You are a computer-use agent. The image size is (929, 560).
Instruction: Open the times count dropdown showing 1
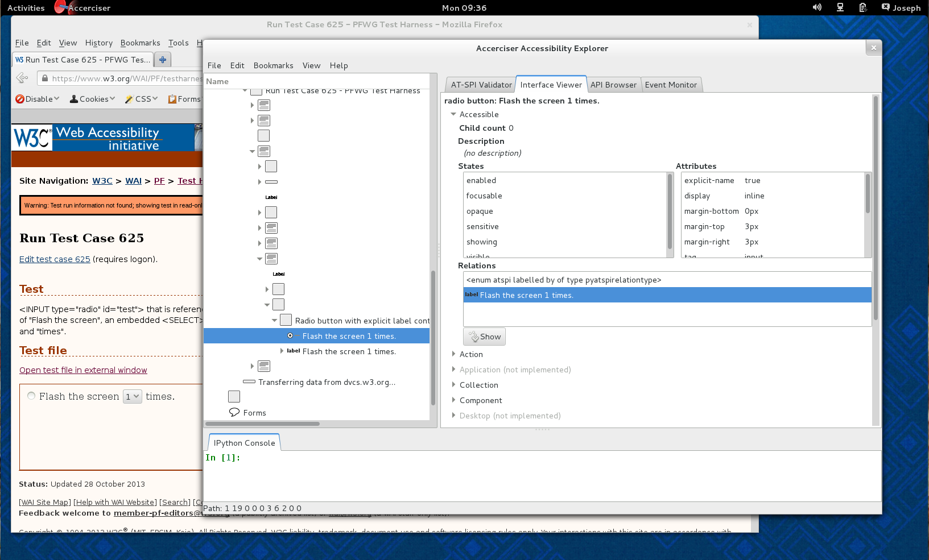[132, 397]
